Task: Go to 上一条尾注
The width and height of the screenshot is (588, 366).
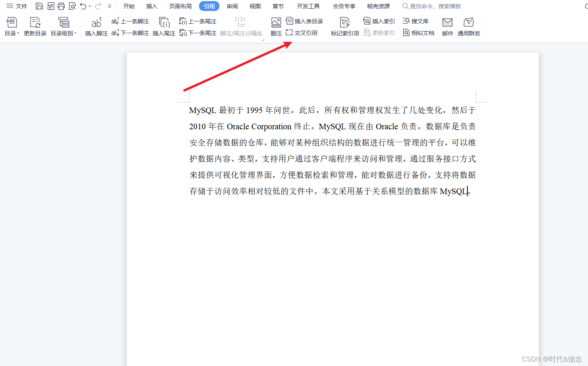Action: coord(198,21)
